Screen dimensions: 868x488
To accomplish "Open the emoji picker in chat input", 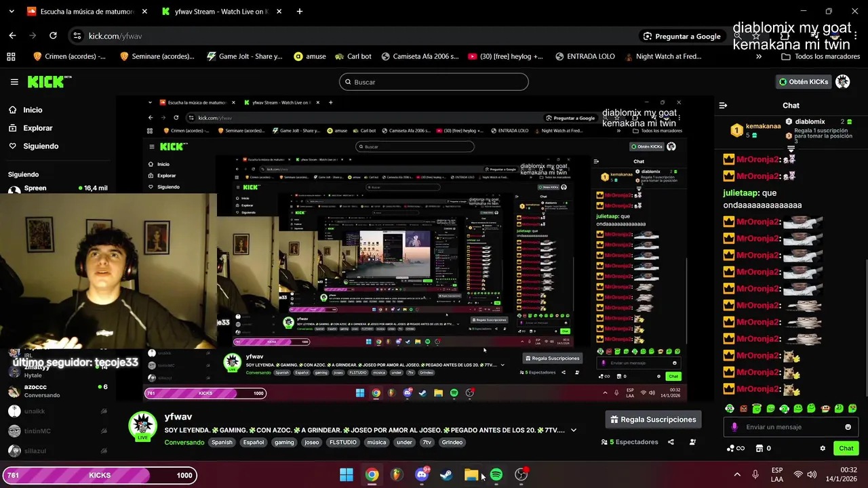I will [848, 427].
